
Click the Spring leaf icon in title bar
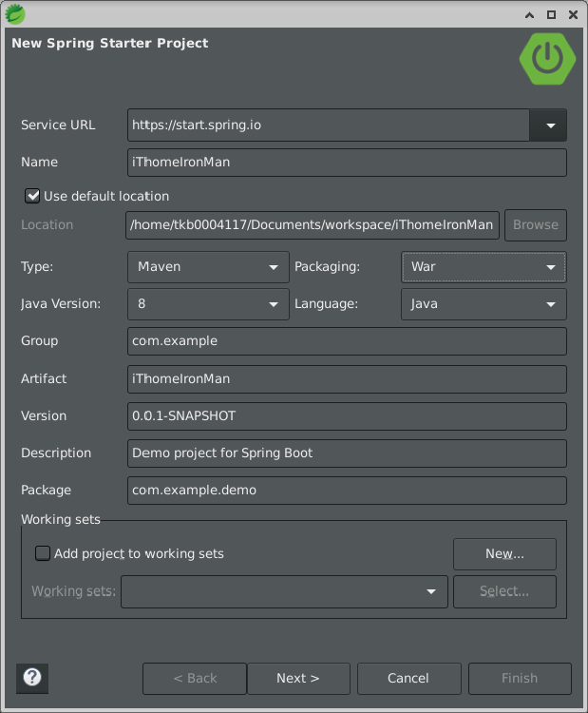point(15,13)
